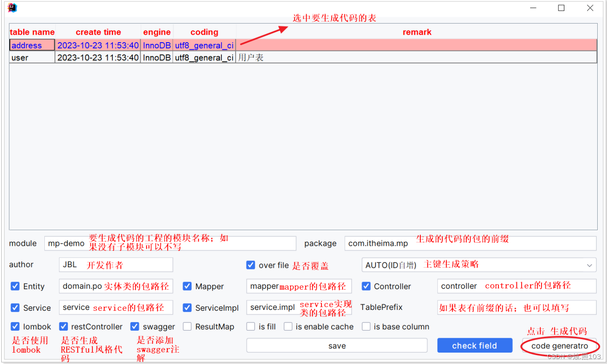Viewport: 607px width, 364px height.
Task: Close the generator window
Action: (590, 8)
